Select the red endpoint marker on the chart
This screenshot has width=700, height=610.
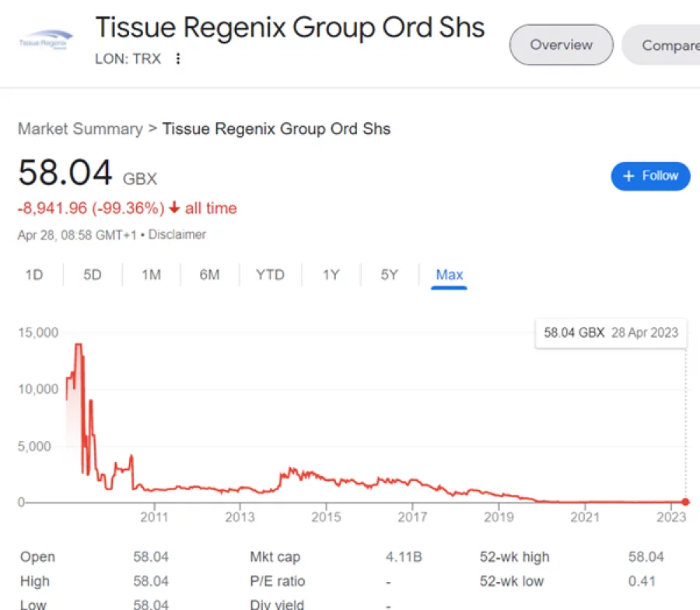click(x=684, y=502)
